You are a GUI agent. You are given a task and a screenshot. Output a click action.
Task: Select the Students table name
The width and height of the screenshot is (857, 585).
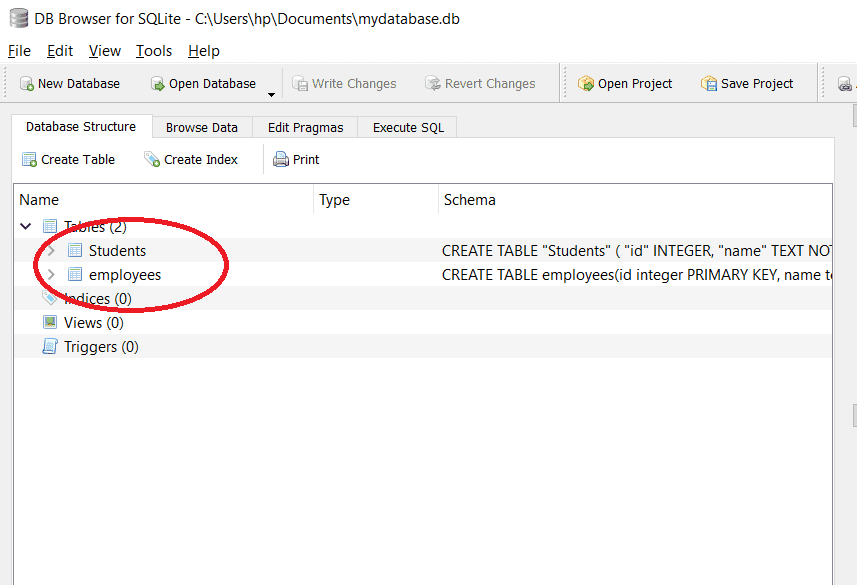point(118,250)
